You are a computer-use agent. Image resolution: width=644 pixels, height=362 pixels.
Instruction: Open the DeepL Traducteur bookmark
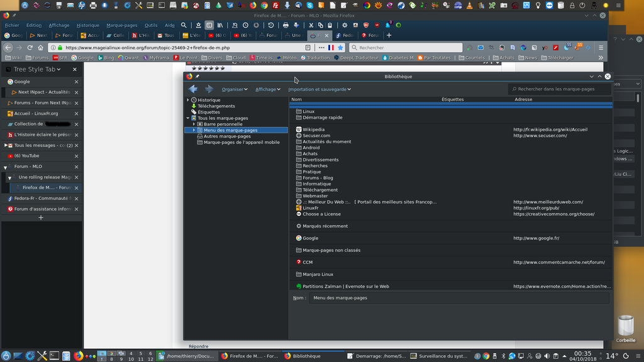(x=356, y=58)
